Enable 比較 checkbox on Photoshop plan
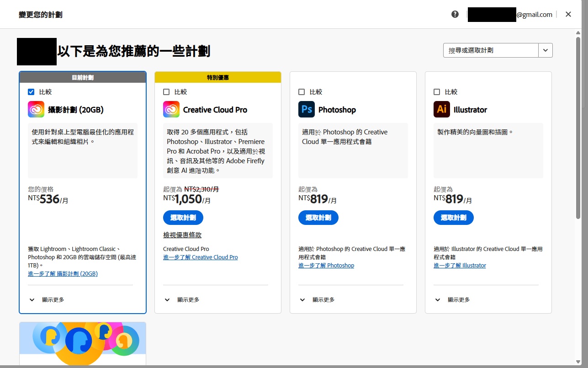This screenshot has width=588, height=368. point(302,92)
